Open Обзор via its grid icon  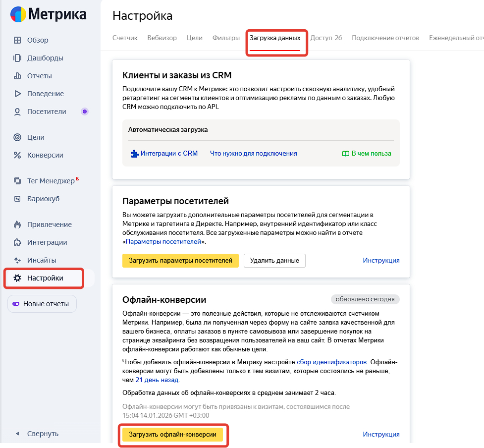tap(17, 40)
